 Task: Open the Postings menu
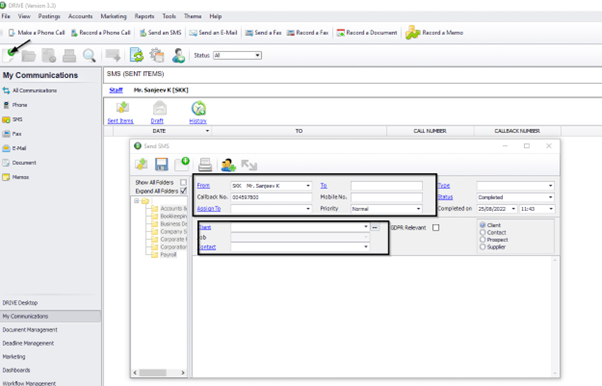pyautogui.click(x=49, y=16)
